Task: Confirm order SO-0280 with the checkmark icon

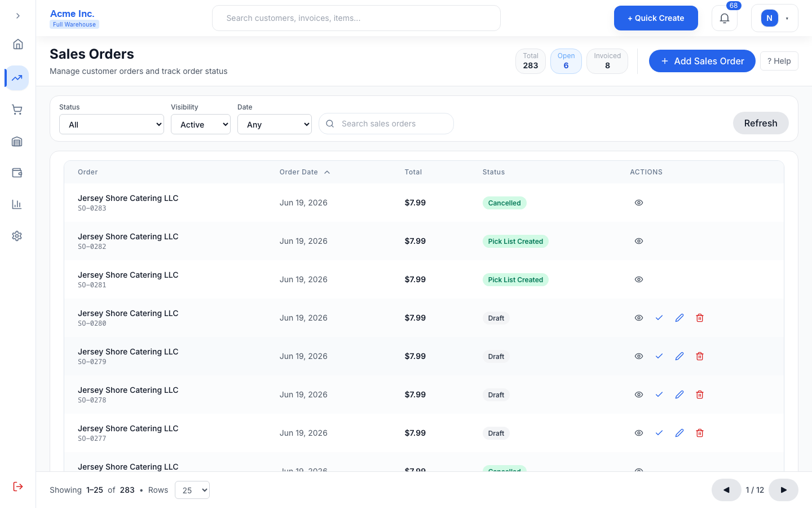Action: coord(659,318)
